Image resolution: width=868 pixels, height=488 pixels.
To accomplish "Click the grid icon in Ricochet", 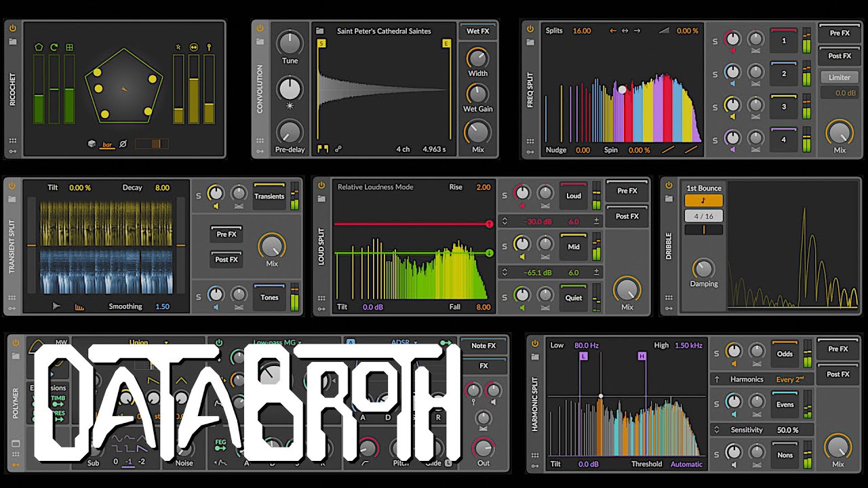I will click(x=69, y=47).
